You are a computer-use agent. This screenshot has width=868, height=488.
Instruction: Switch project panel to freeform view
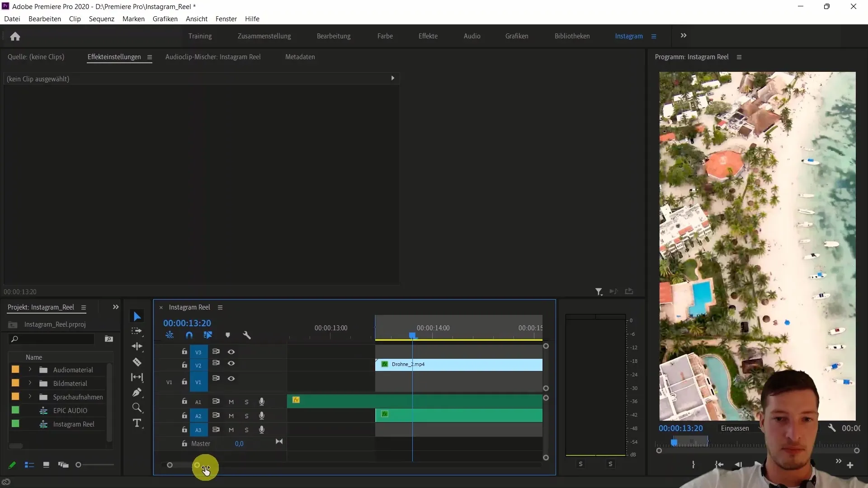63,465
